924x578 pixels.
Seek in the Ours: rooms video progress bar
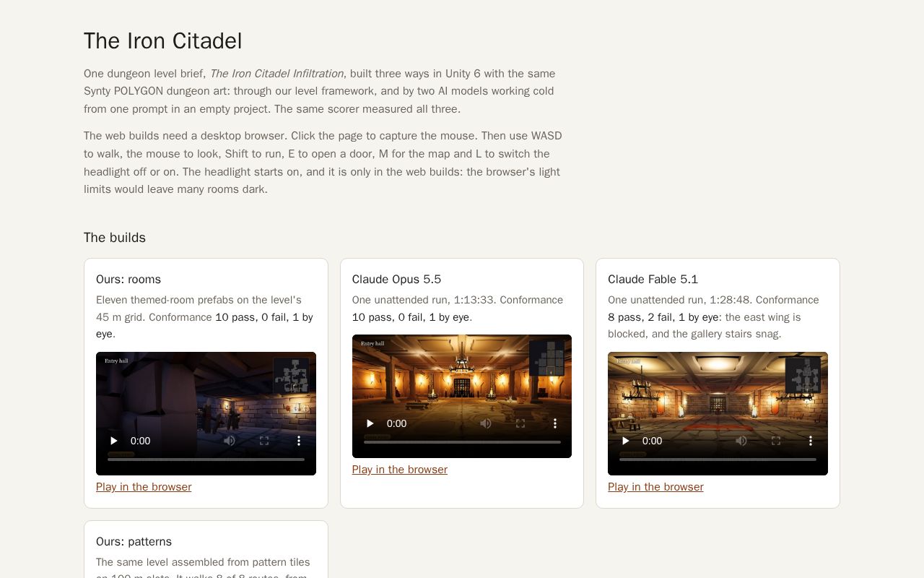point(206,460)
